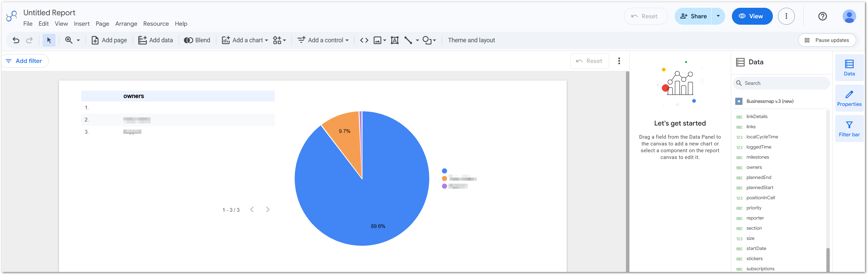Open the Arrange menu
This screenshot has width=868, height=275.
[x=126, y=24]
